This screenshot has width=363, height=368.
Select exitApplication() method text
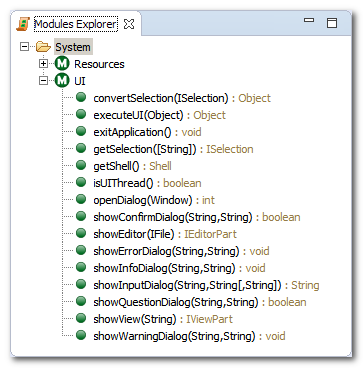[133, 132]
